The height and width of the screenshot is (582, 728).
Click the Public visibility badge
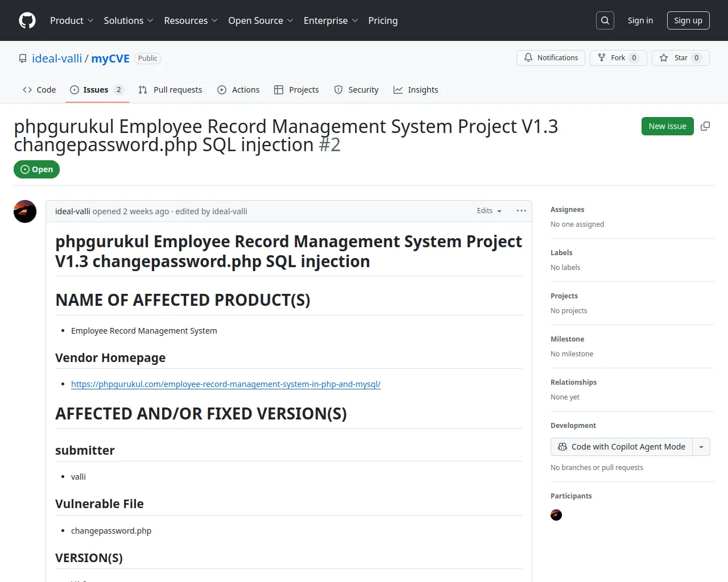pyautogui.click(x=148, y=59)
